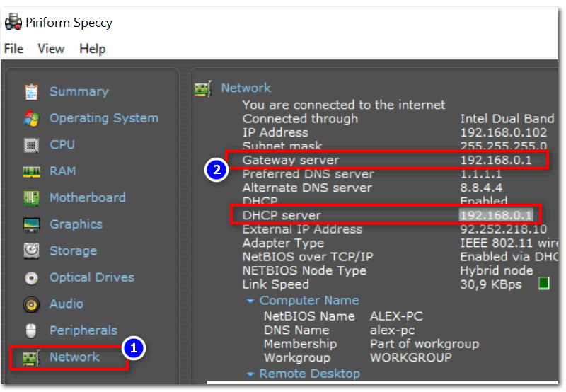
Task: Open the File menu
Action: [13, 48]
